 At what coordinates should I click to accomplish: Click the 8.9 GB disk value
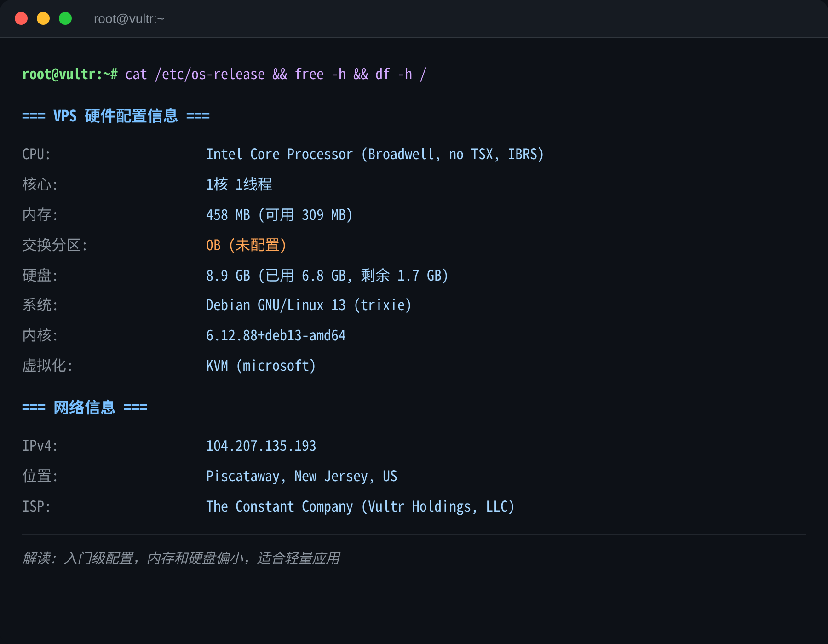(x=327, y=276)
